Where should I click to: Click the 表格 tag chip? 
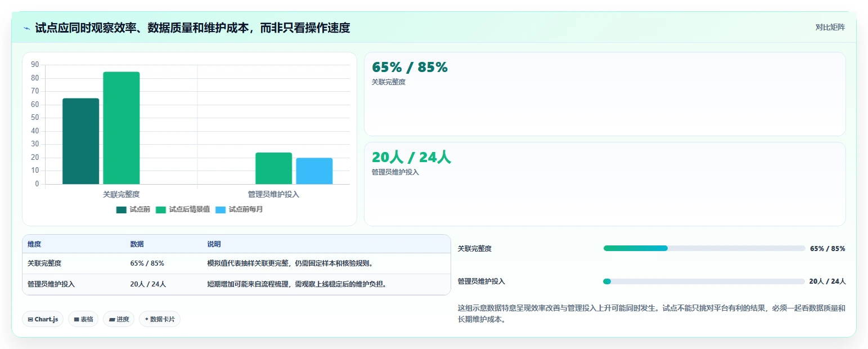click(x=83, y=319)
